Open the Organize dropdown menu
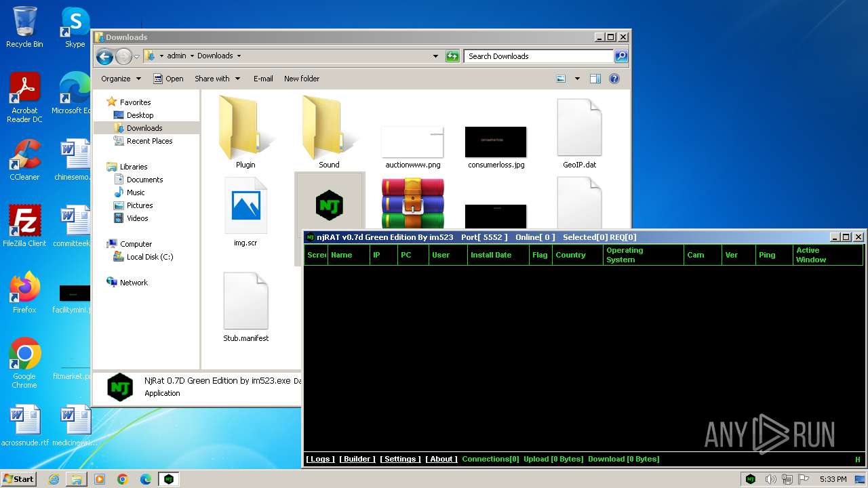This screenshot has width=868, height=488. pos(121,79)
